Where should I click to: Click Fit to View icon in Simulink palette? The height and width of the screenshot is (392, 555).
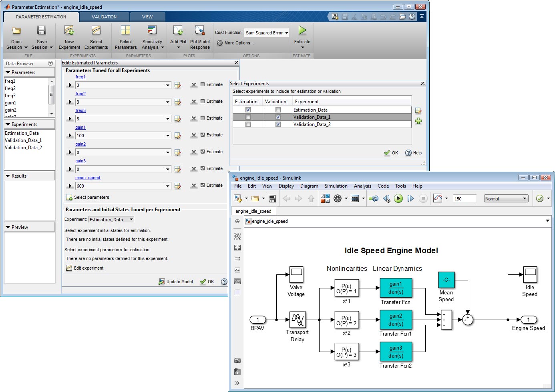click(x=237, y=248)
